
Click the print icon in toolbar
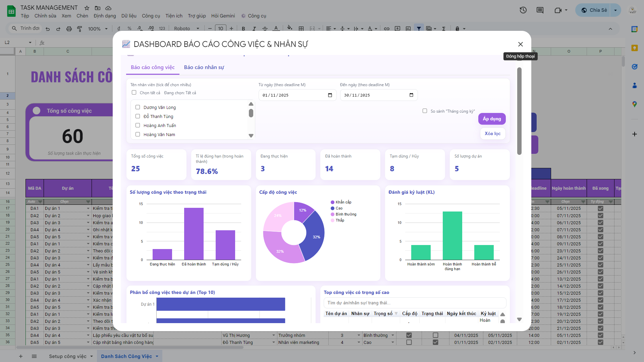[x=69, y=29]
